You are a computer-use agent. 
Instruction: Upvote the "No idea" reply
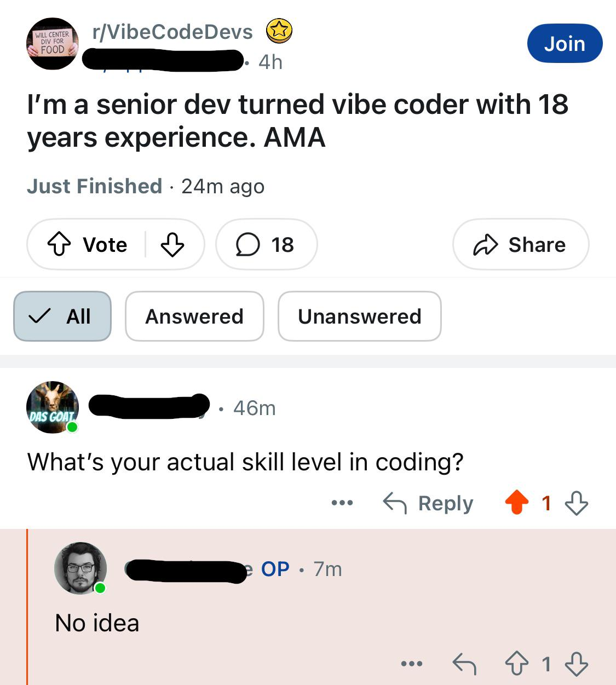click(516, 664)
